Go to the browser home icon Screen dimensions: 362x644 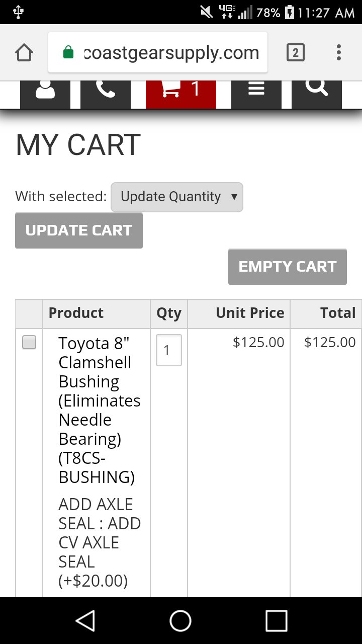coord(24,52)
